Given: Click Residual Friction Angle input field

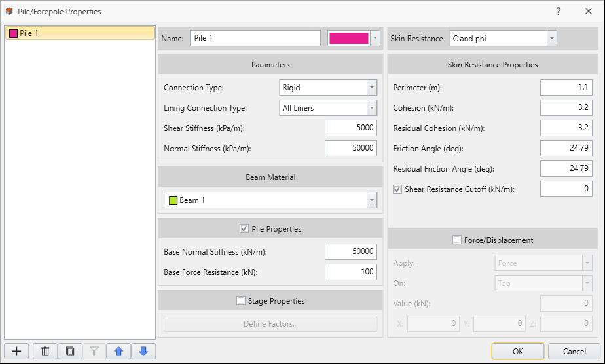Looking at the screenshot, I should point(566,169).
